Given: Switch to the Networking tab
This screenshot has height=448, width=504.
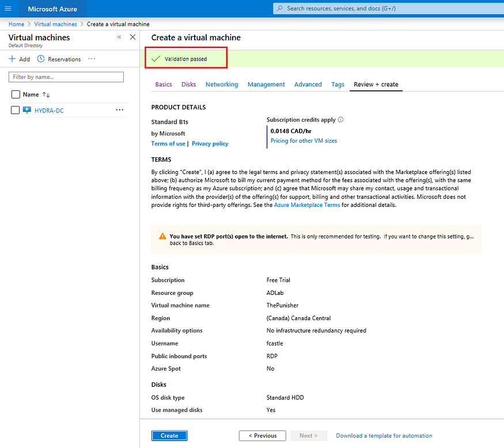Looking at the screenshot, I should pyautogui.click(x=222, y=84).
